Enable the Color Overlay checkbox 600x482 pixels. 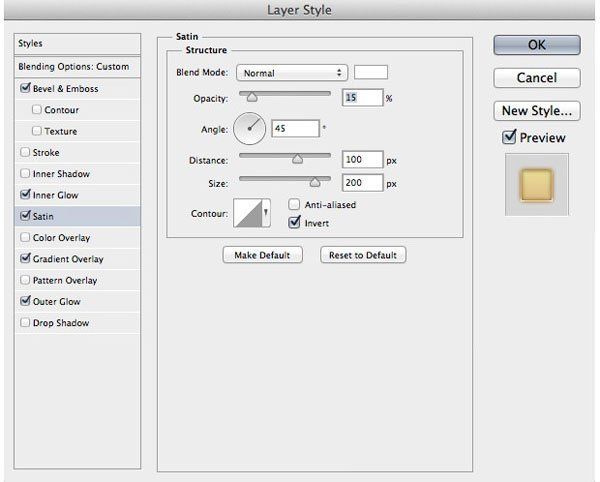[x=25, y=237]
